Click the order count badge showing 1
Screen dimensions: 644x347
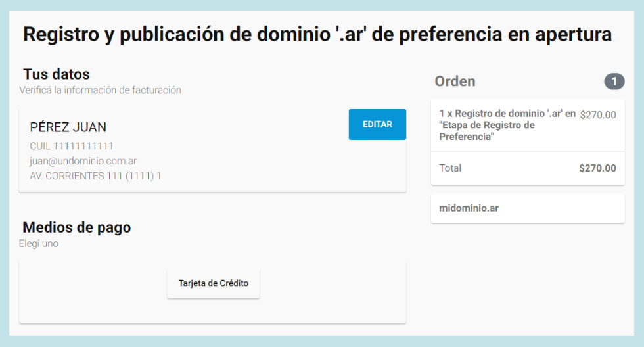(614, 81)
